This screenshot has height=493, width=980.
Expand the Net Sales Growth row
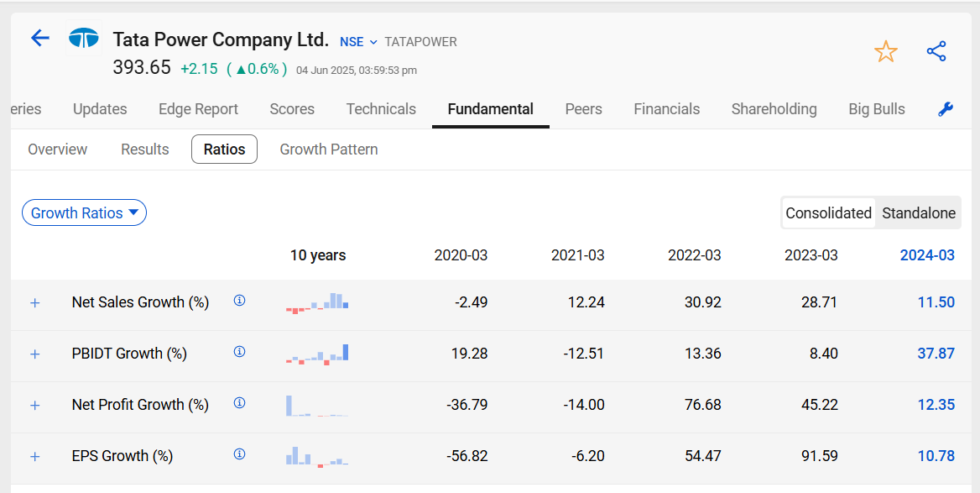point(35,303)
